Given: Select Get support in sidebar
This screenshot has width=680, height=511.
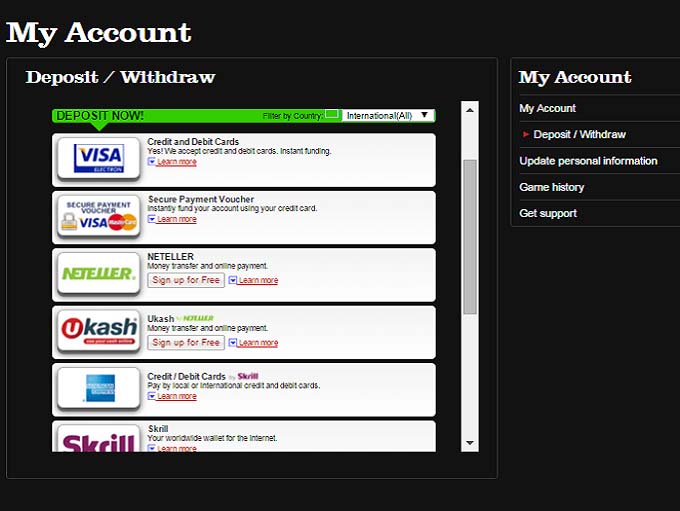Looking at the screenshot, I should pos(548,213).
